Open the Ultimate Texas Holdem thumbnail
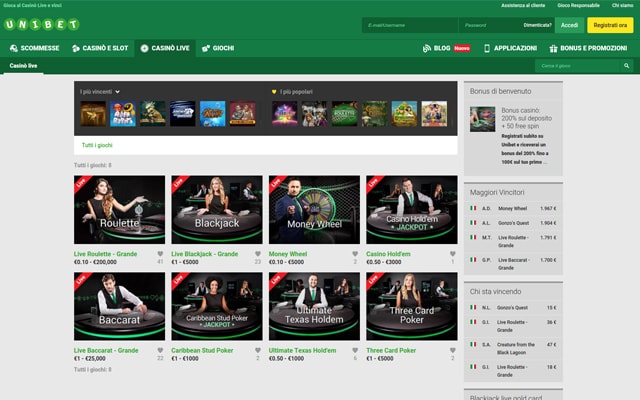 point(314,306)
